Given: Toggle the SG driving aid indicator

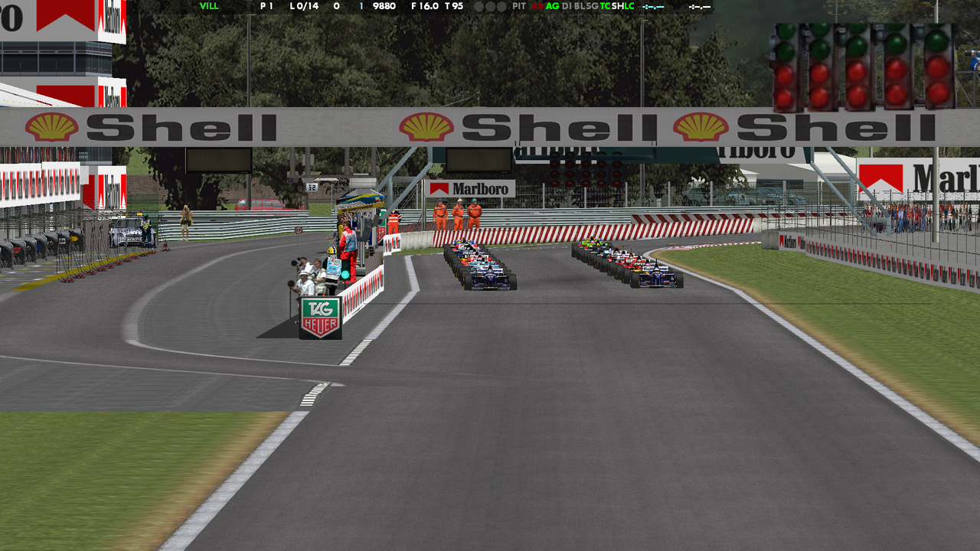Looking at the screenshot, I should (592, 5).
